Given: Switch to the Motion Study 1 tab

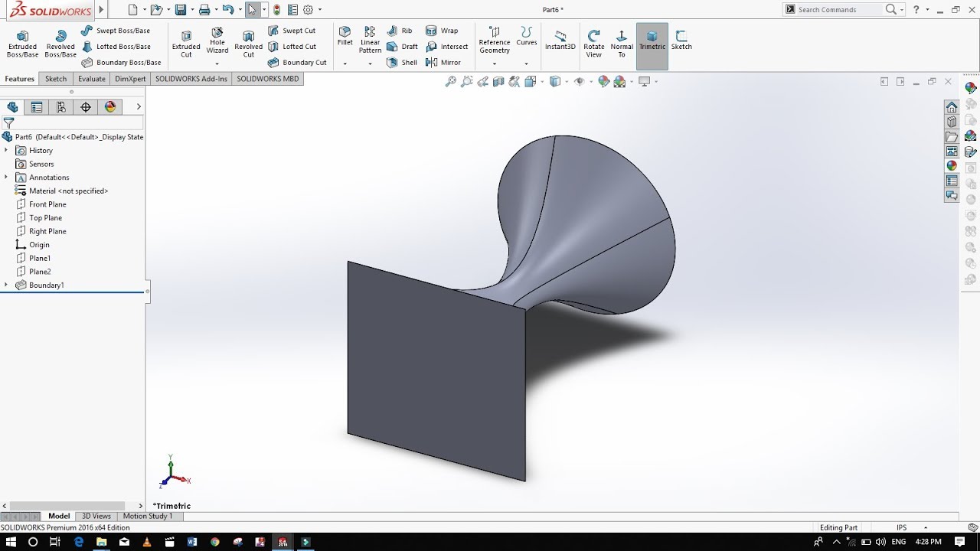Looking at the screenshot, I should 148,517.
